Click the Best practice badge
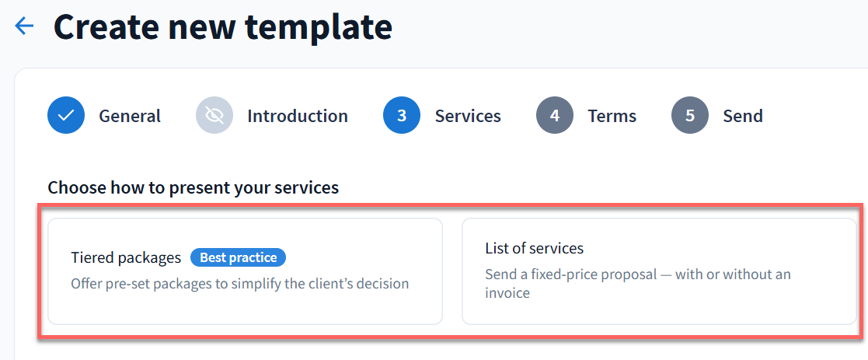The height and width of the screenshot is (360, 868). (x=239, y=257)
